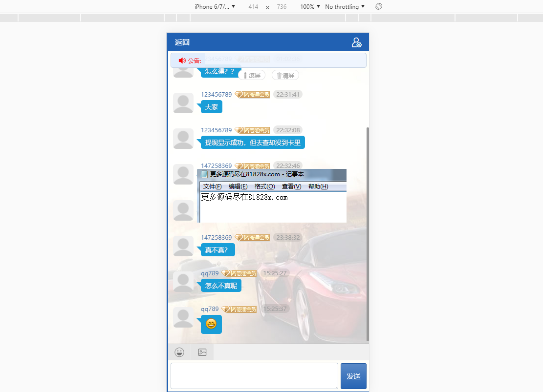Click the 414 viewport width field

tap(253, 7)
